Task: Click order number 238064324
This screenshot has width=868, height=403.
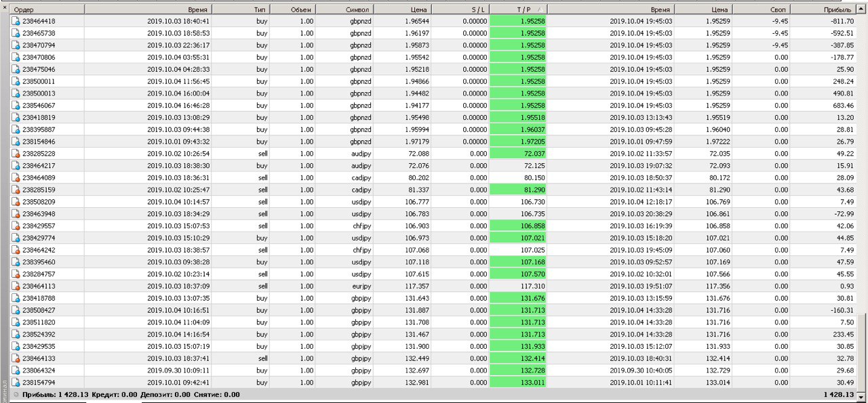Action: coord(39,370)
